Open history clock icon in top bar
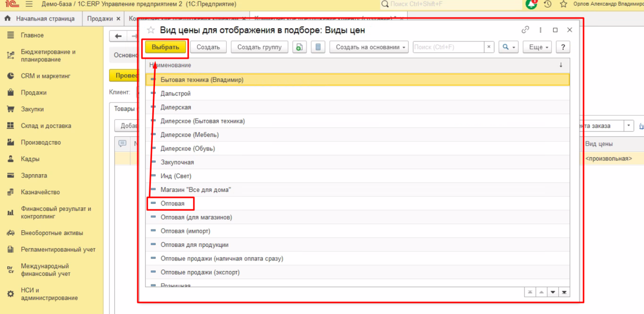 [548, 5]
